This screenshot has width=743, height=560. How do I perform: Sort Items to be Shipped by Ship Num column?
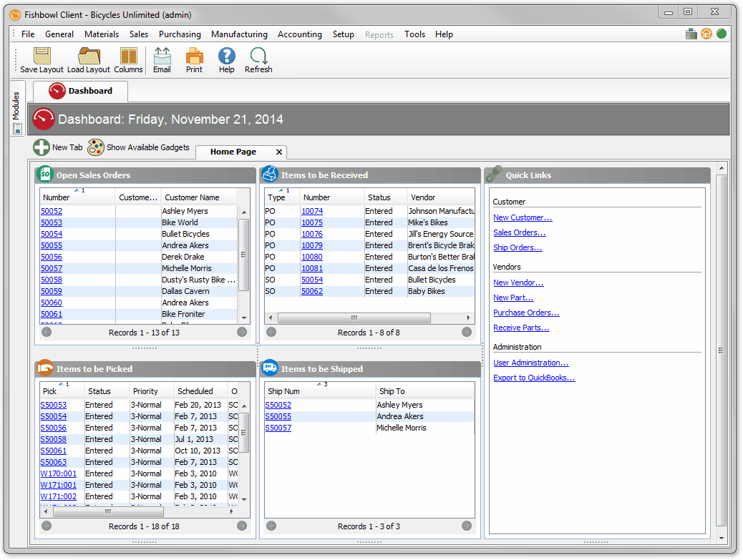(x=321, y=391)
